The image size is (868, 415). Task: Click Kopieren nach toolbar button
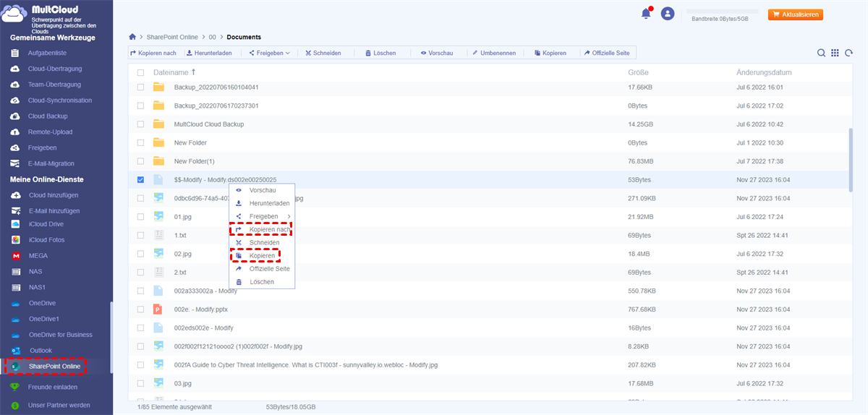153,53
